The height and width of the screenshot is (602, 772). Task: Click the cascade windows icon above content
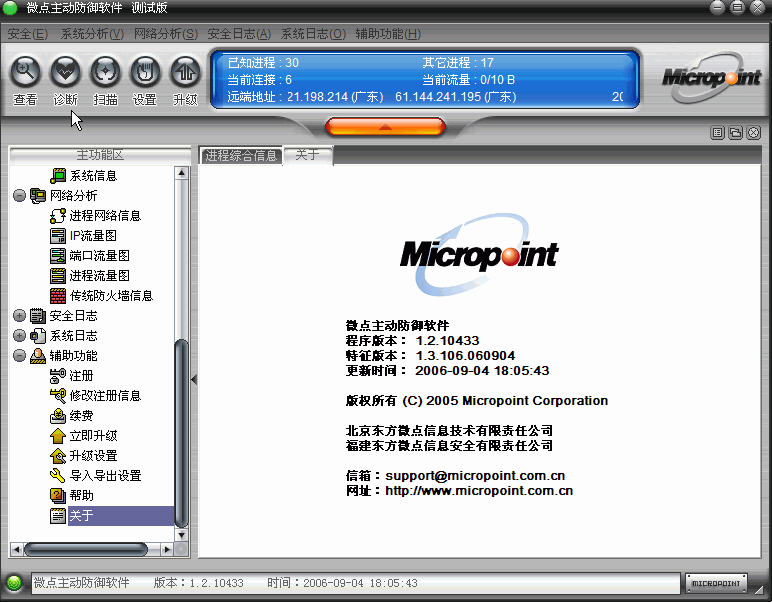tap(736, 132)
